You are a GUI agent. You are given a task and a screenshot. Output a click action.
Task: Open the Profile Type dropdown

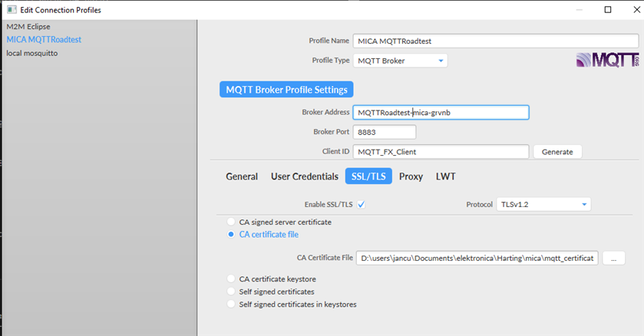point(400,61)
